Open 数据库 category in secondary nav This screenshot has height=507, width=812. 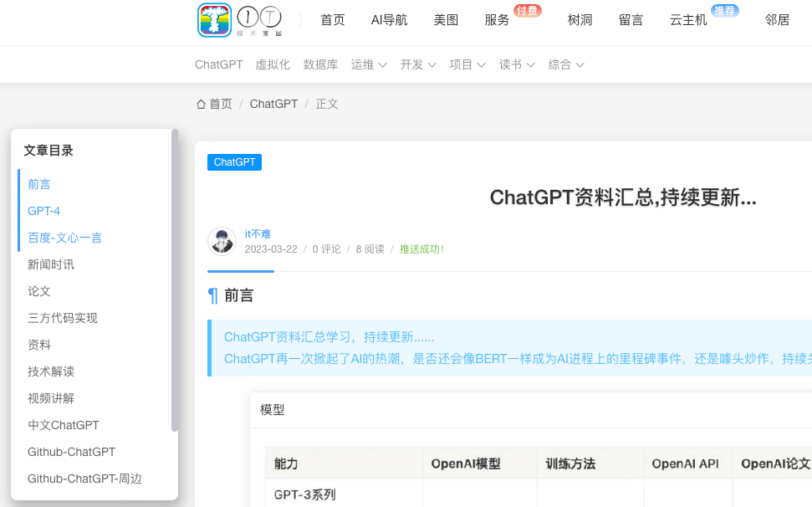point(320,64)
